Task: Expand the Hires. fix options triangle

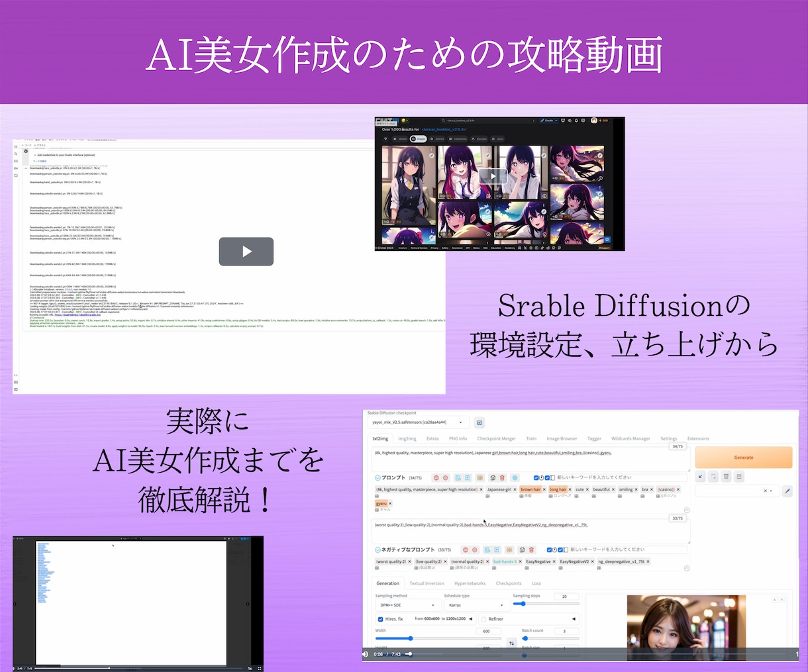Action: (x=471, y=619)
